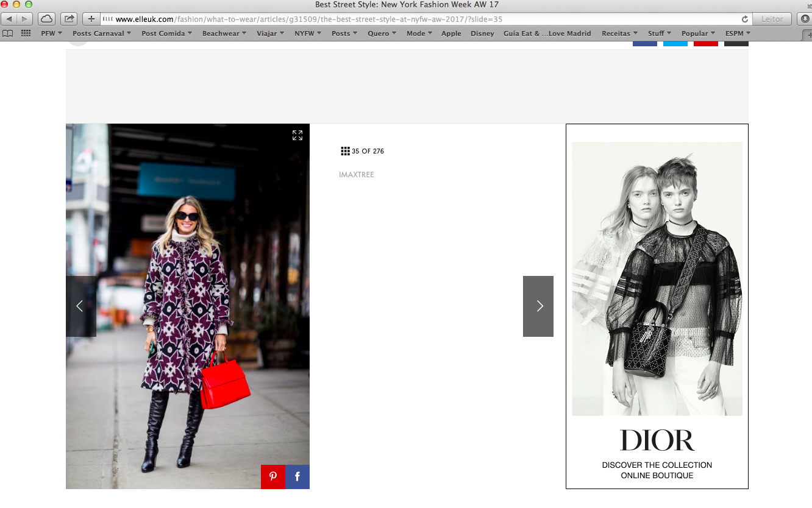Image resolution: width=812 pixels, height=508 pixels.
Task: Expand the Receitas bookmark folder
Action: tap(619, 34)
